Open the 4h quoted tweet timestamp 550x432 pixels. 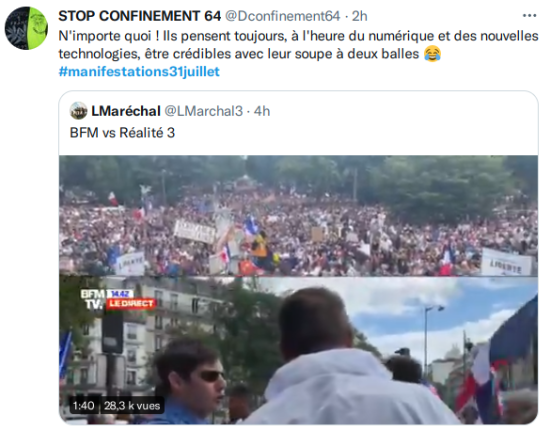[262, 111]
